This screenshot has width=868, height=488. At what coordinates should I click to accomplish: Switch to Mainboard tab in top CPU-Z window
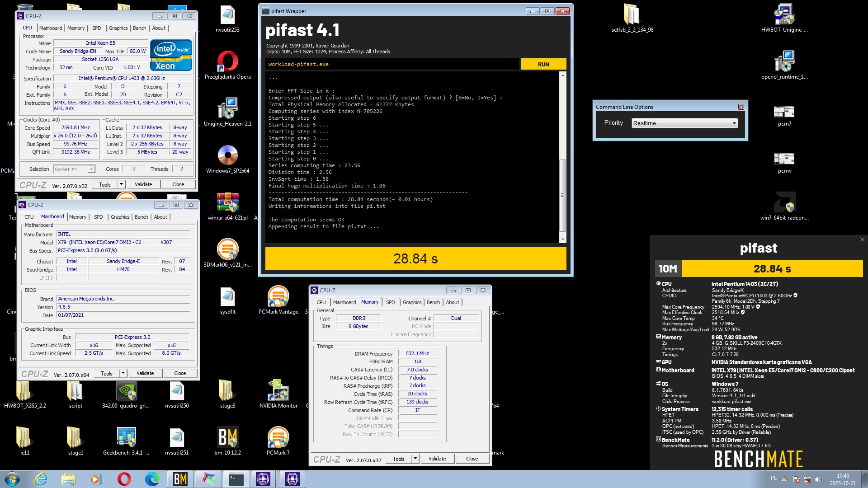(x=51, y=28)
